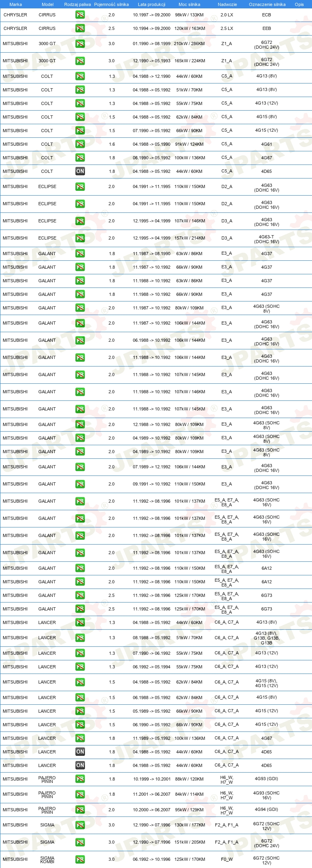This screenshot has width=312, height=868.
Task: Click PB icon in Pajero Pinin 84kW row
Action: [x=80, y=794]
